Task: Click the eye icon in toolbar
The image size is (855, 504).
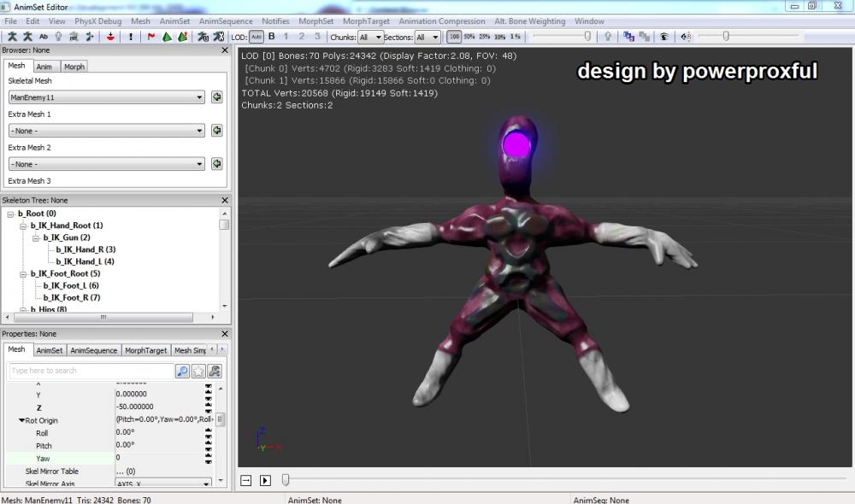Action: 664,37
